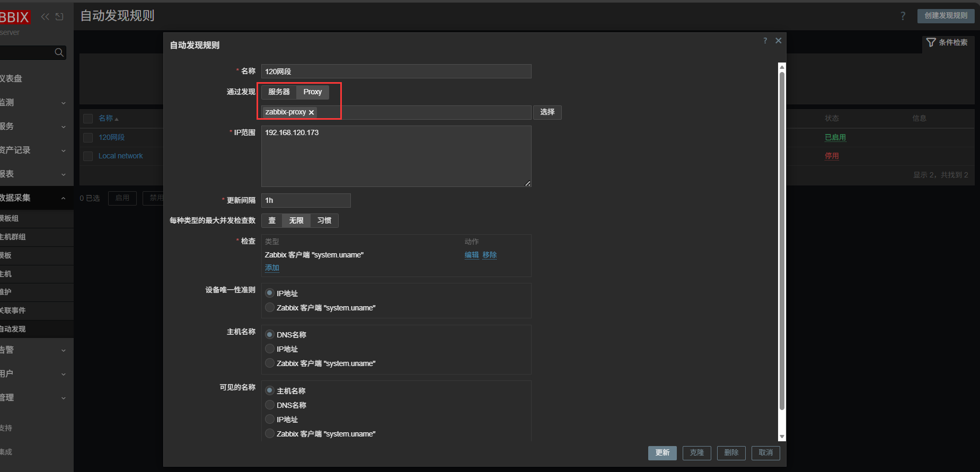Switch discovery to 服务器 option

279,92
